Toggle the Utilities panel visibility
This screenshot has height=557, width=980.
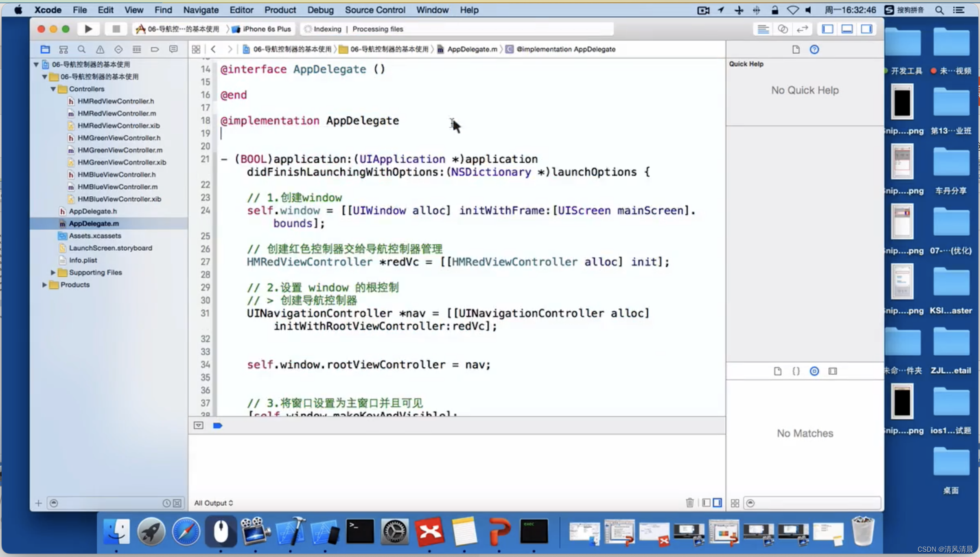tap(866, 29)
